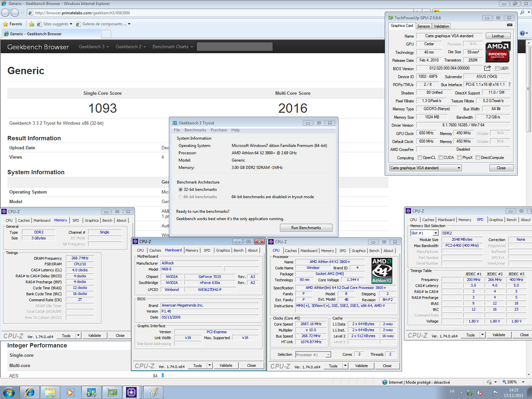Click the Lookup button in GPU-Z
The height and width of the screenshot is (399, 532).
[x=498, y=36]
